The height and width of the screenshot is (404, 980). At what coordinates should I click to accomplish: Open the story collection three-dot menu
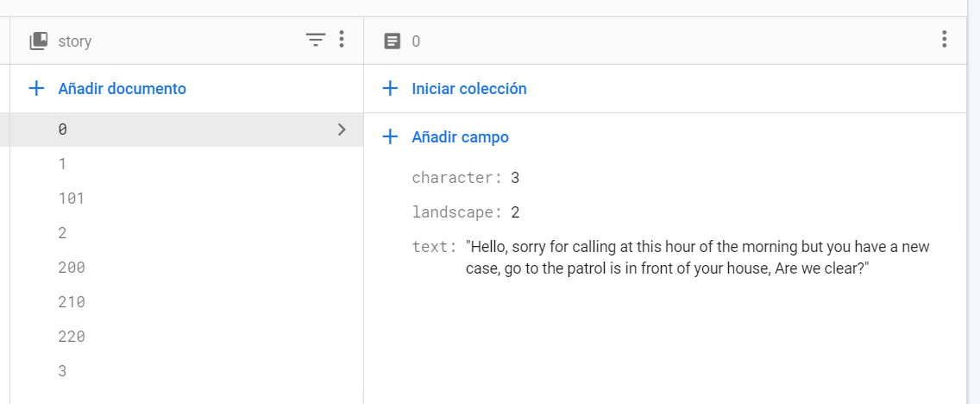tap(342, 40)
